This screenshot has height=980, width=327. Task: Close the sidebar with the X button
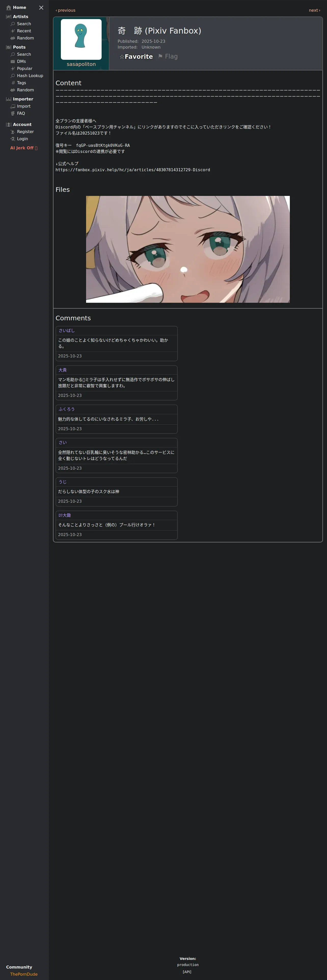click(x=41, y=8)
